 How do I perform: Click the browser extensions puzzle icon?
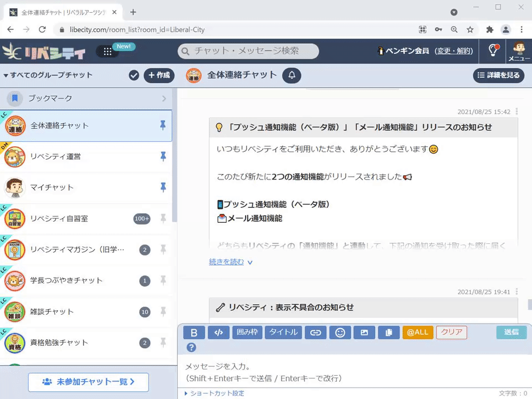pos(489,29)
